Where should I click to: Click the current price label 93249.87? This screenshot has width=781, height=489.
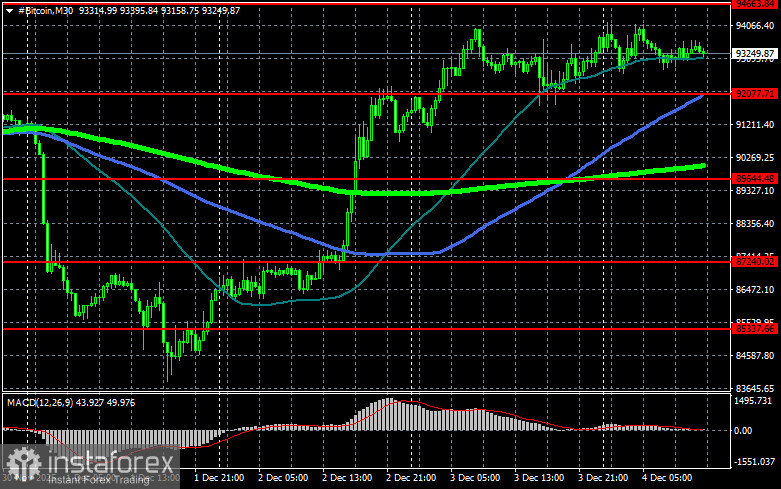(755, 53)
